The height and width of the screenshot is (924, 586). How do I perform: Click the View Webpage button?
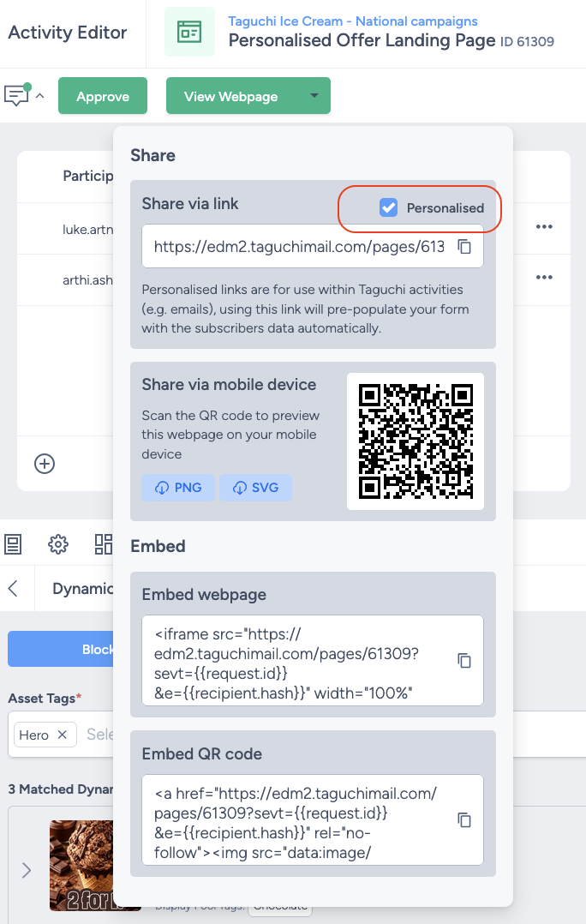click(230, 96)
